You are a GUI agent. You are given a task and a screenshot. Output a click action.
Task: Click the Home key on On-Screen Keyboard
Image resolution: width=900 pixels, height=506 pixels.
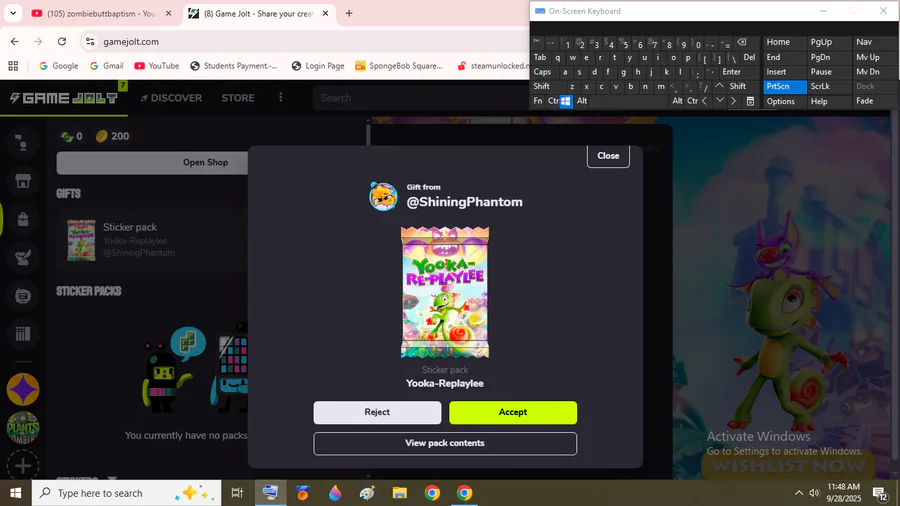click(785, 42)
